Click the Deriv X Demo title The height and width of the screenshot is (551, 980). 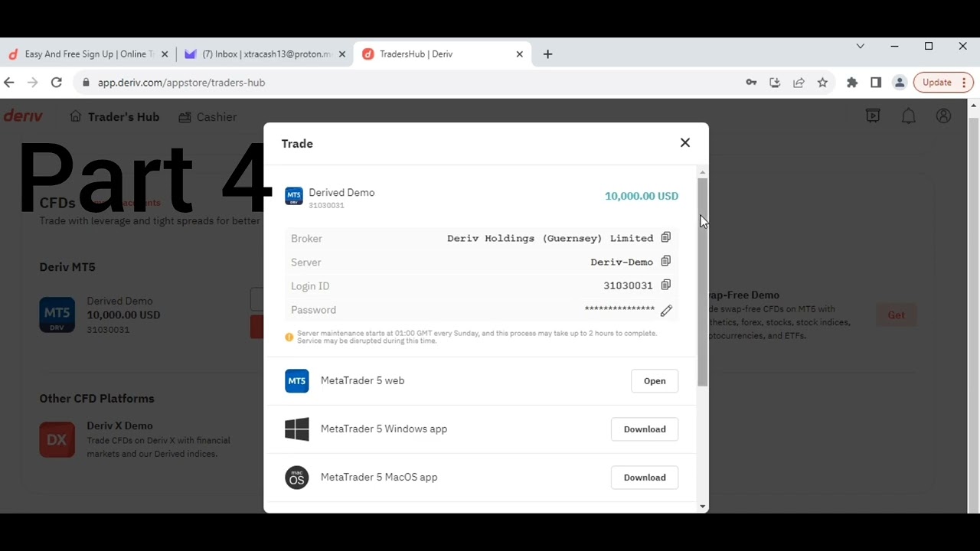click(x=119, y=426)
